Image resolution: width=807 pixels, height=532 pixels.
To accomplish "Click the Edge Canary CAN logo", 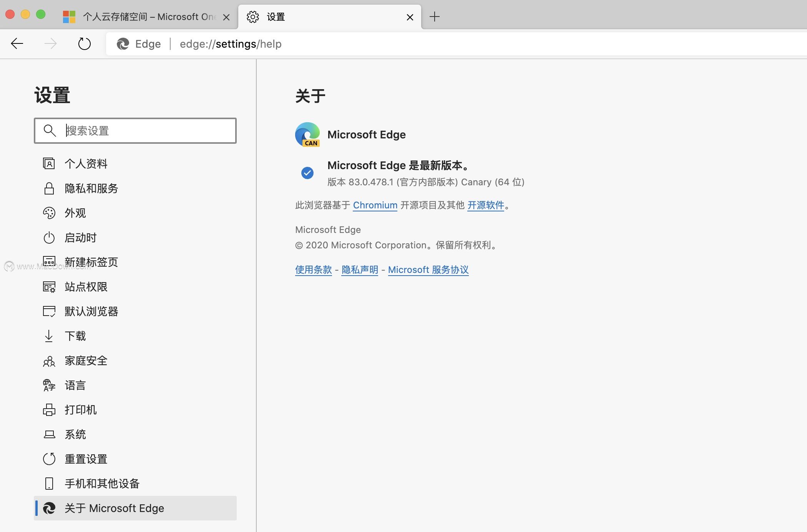I will coord(307,135).
